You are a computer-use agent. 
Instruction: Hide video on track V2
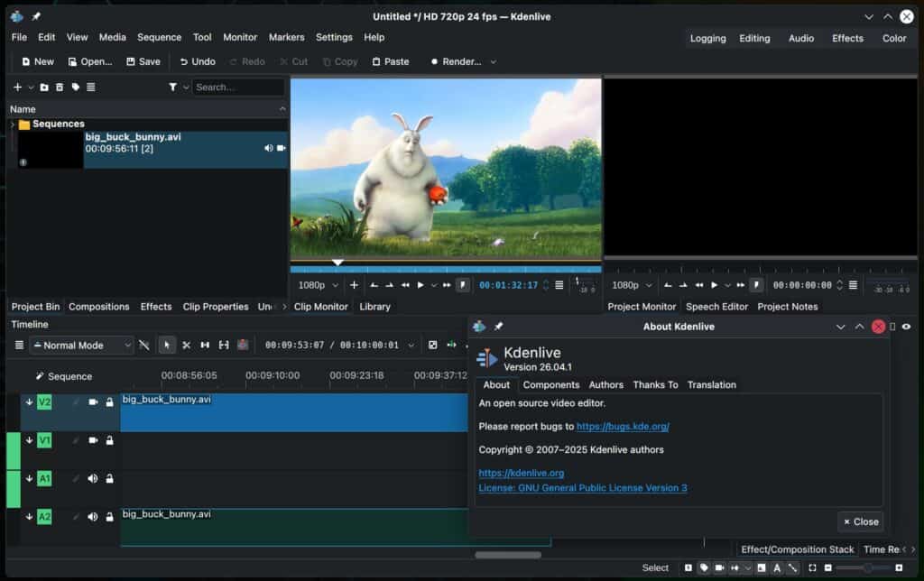[x=93, y=401]
